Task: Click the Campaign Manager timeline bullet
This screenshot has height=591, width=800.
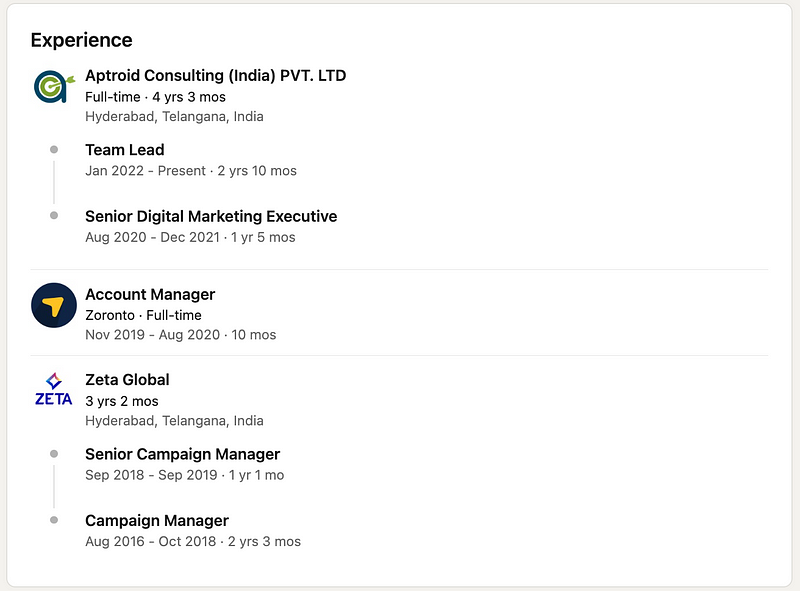Action: [x=54, y=520]
